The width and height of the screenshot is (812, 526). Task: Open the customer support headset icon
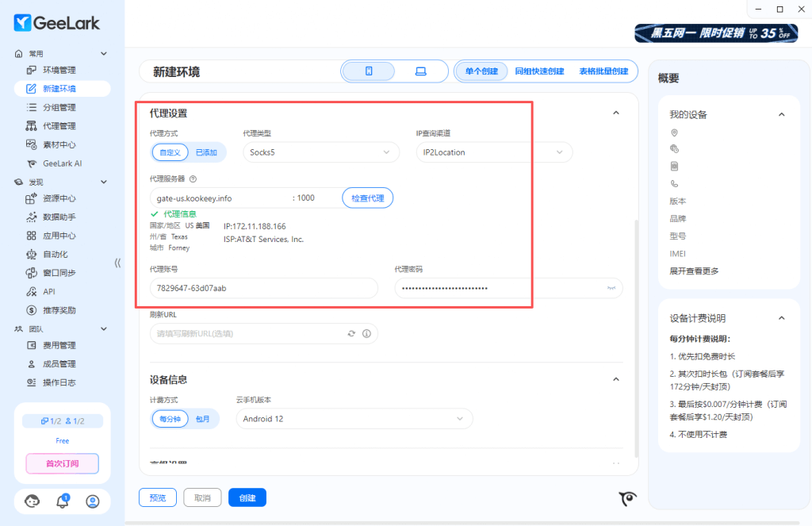[x=33, y=501]
